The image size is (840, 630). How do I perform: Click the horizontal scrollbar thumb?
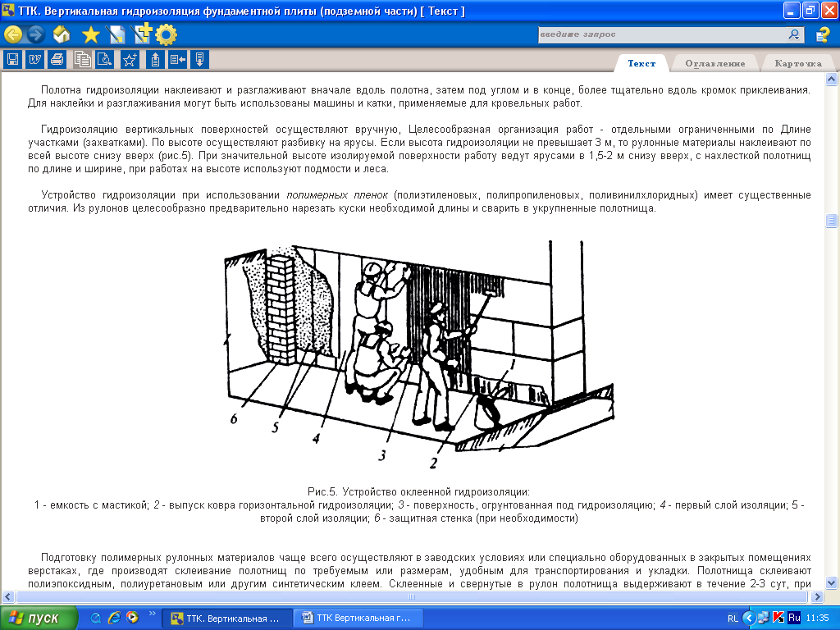pyautogui.click(x=412, y=596)
